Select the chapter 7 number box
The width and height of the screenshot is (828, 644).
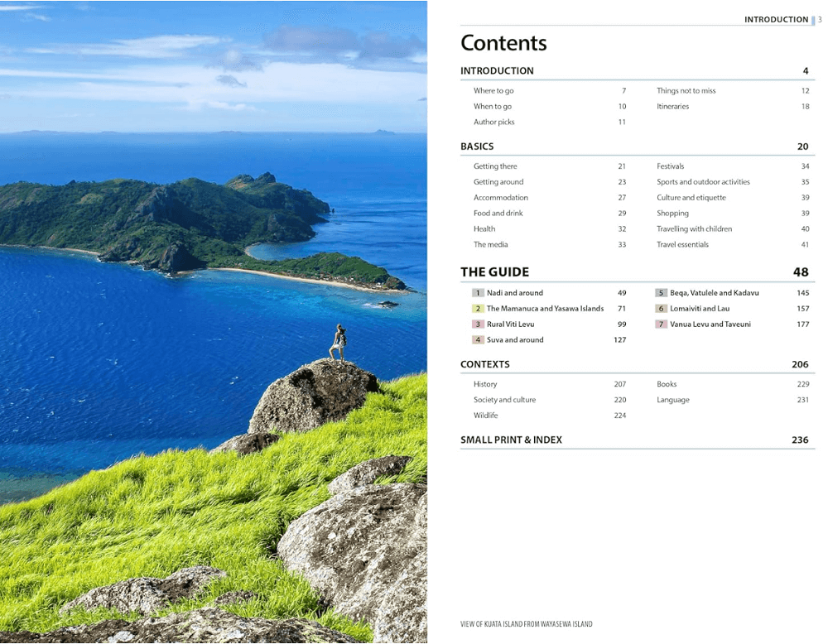coord(661,324)
